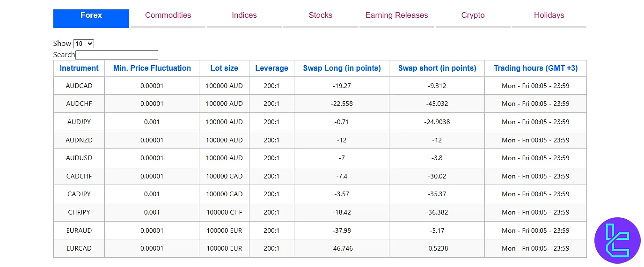The height and width of the screenshot is (267, 644).
Task: Switch to the Crypto tab
Action: (473, 15)
